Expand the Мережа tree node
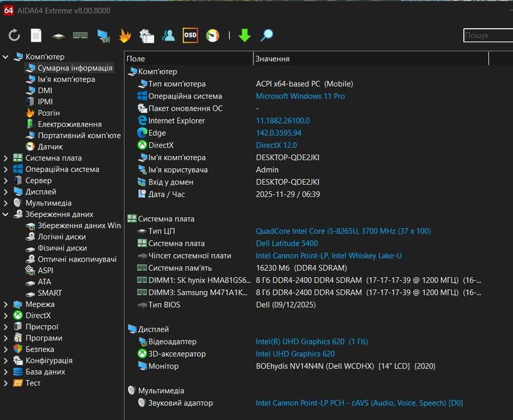513x420 pixels. pos(5,304)
